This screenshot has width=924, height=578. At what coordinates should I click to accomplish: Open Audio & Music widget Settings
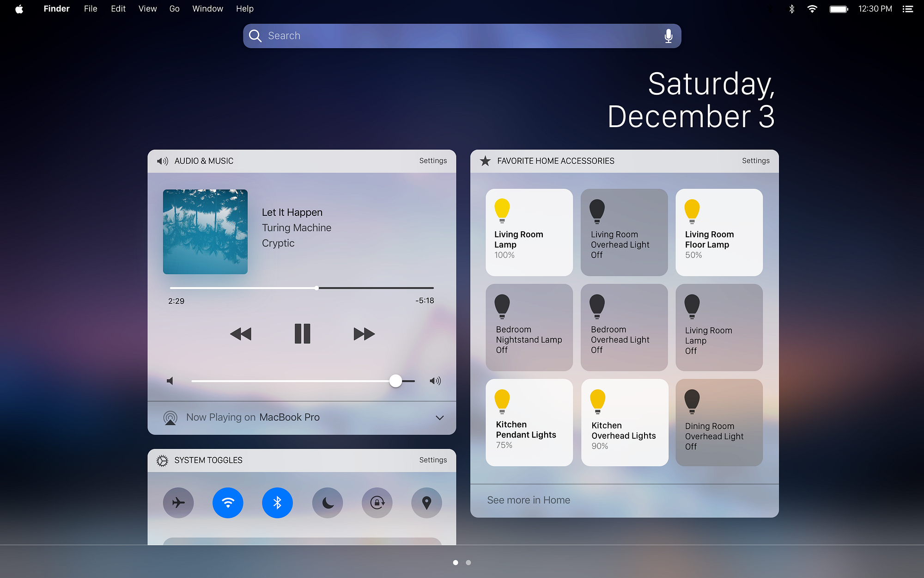[433, 161]
